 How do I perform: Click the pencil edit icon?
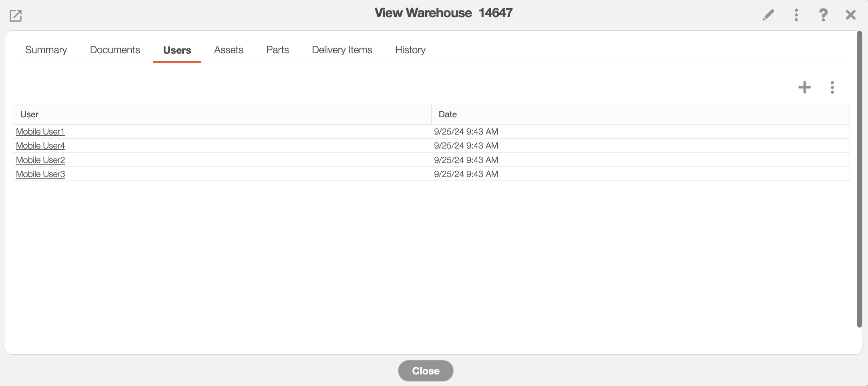coord(768,15)
